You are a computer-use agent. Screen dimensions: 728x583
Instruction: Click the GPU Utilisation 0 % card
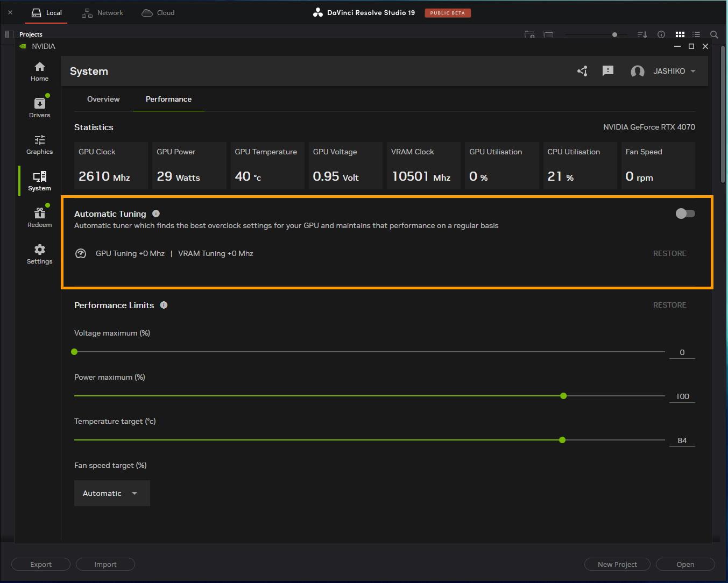tap(502, 166)
